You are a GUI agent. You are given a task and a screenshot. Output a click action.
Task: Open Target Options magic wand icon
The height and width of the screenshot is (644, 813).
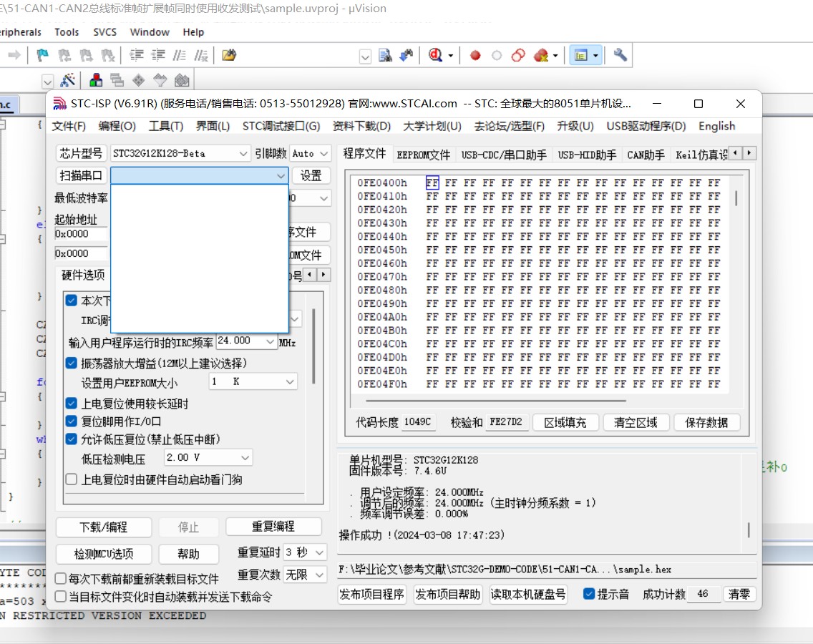point(68,80)
